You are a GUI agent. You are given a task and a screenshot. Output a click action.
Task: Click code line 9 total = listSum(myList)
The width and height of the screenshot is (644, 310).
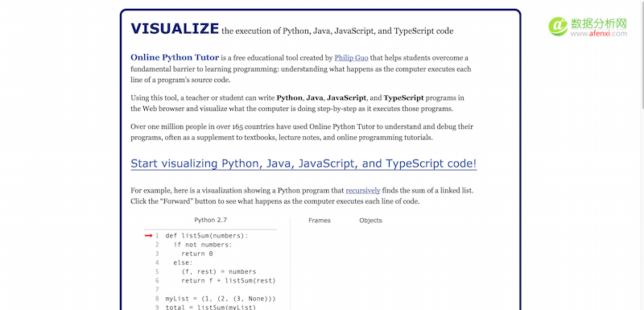(210, 308)
